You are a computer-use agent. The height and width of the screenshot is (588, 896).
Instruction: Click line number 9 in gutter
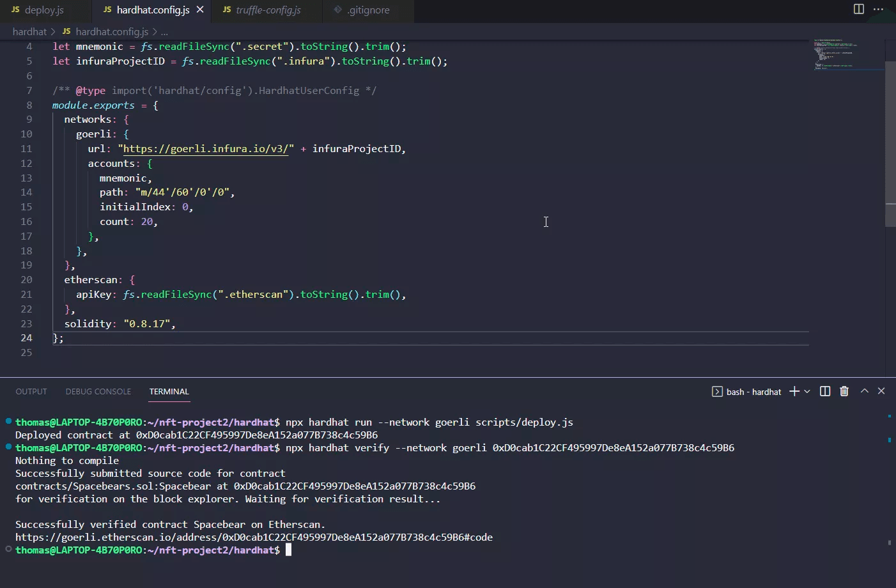pos(29,120)
